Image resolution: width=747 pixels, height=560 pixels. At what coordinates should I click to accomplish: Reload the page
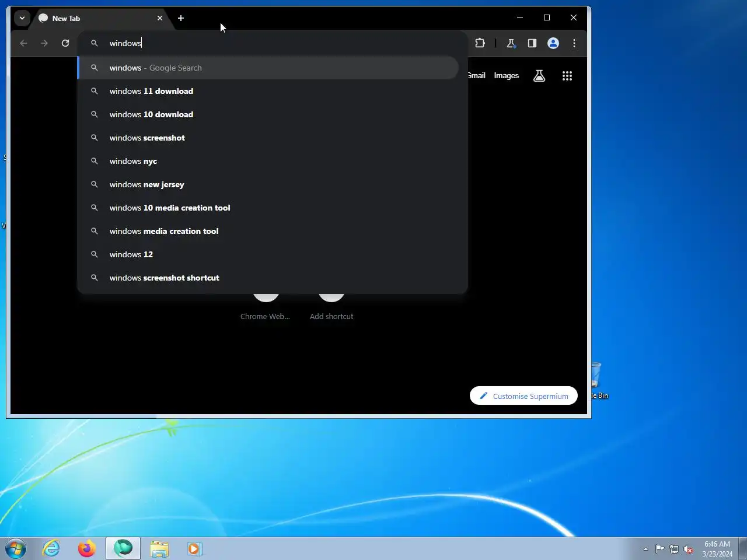pos(65,43)
